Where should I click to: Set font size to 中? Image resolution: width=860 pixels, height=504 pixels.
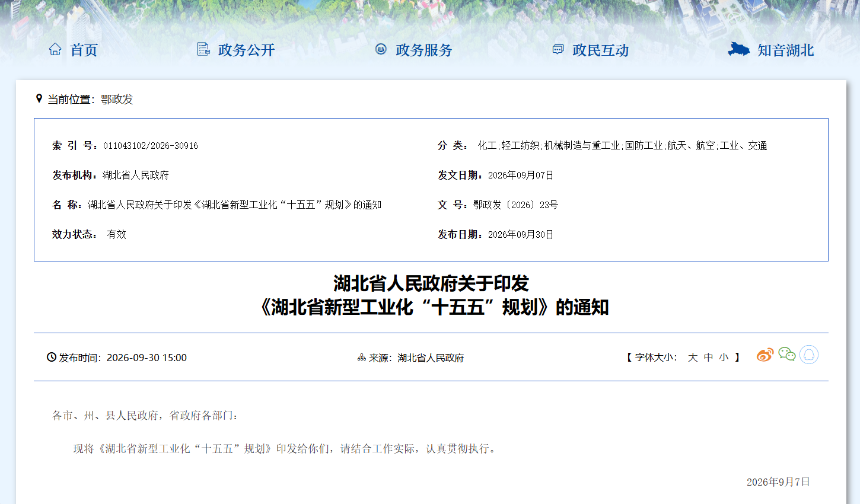pyautogui.click(x=708, y=358)
